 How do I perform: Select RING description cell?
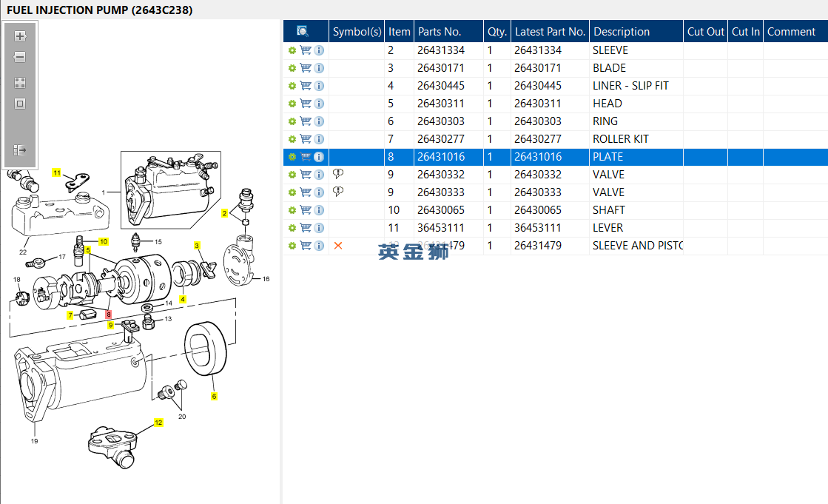(636, 121)
